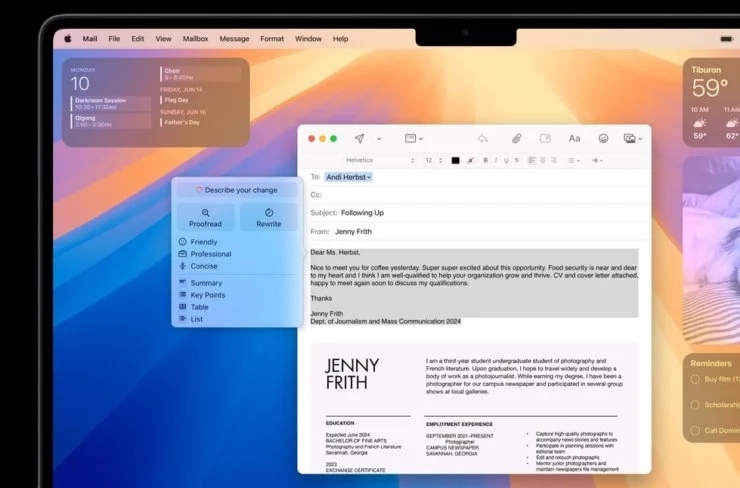
Task: Select the center text alignment icon
Action: 543,160
